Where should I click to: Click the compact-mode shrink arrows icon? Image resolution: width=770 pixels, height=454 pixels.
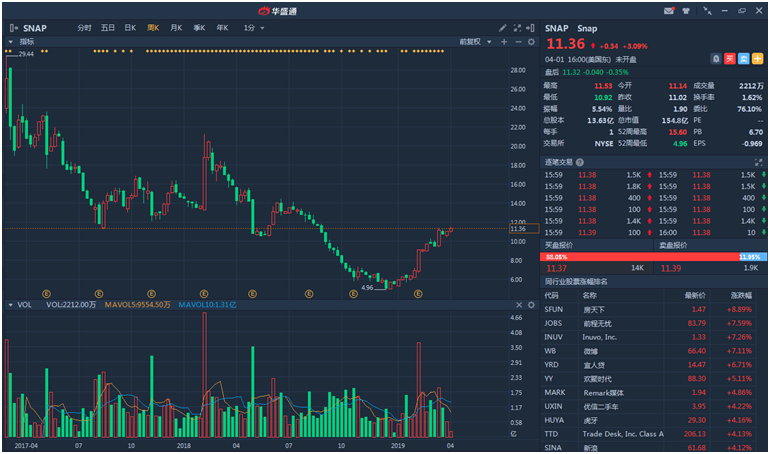[x=707, y=11]
